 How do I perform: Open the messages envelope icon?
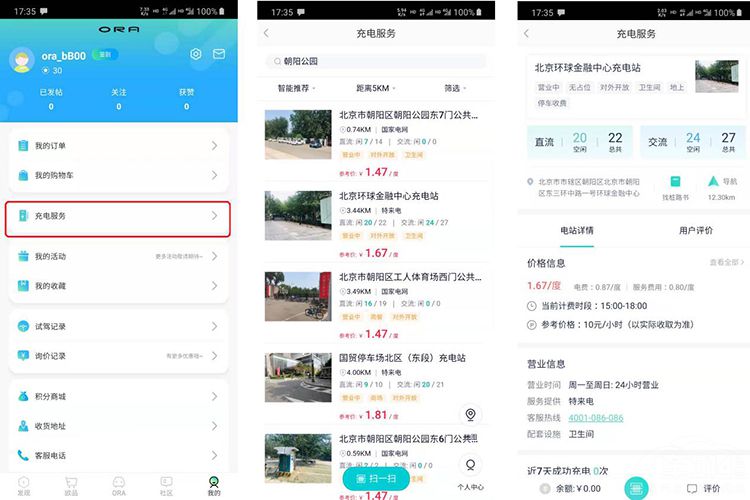(x=217, y=54)
